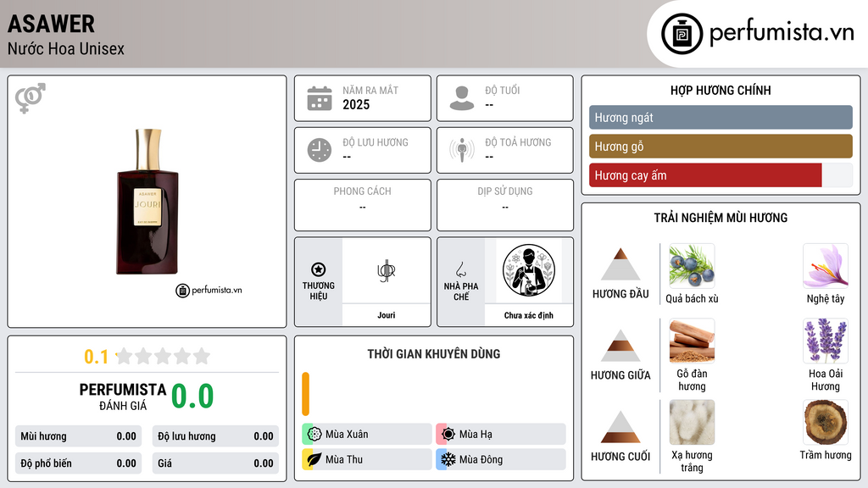The width and height of the screenshot is (868, 488).
Task: Click the Gỗ đàn hương label
Action: click(692, 380)
